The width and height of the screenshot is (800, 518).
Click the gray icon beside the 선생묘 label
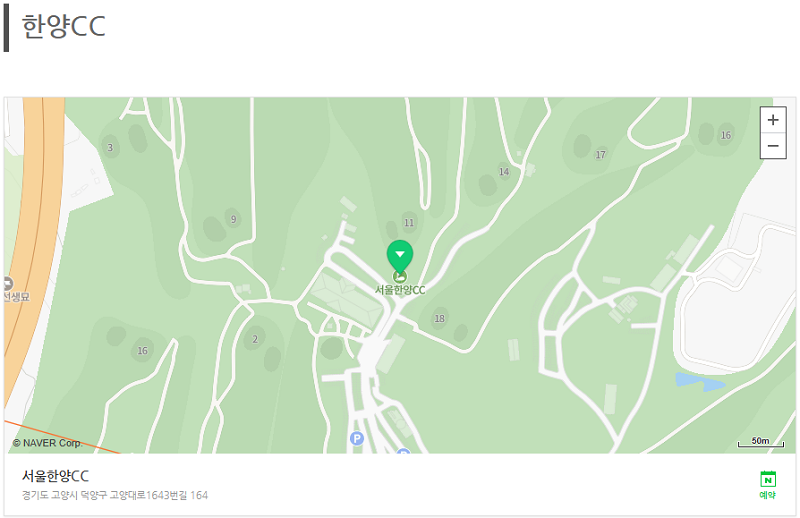click(7, 283)
